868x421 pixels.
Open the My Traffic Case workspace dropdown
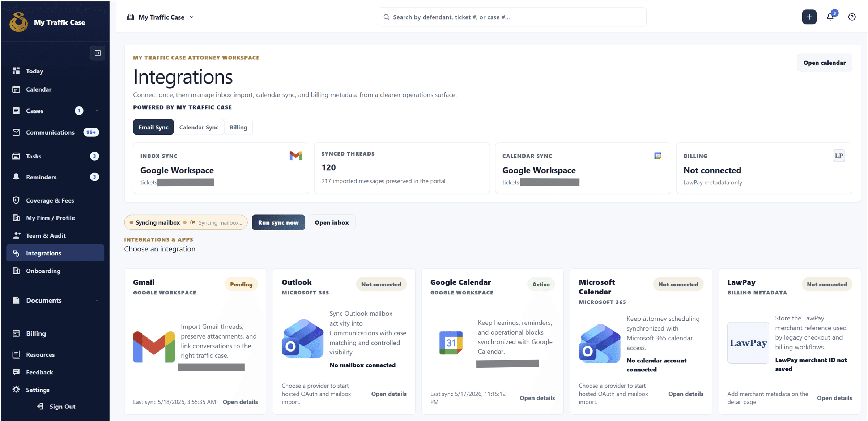pyautogui.click(x=161, y=17)
